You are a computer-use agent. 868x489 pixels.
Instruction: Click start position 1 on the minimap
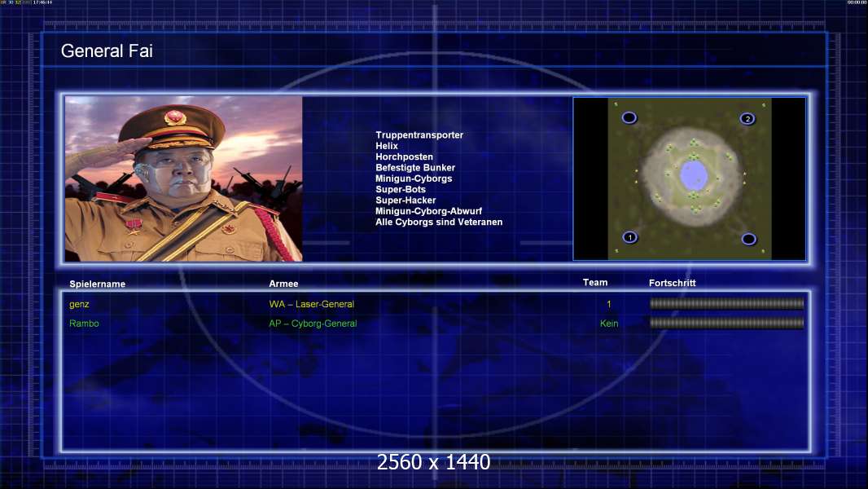click(x=629, y=237)
